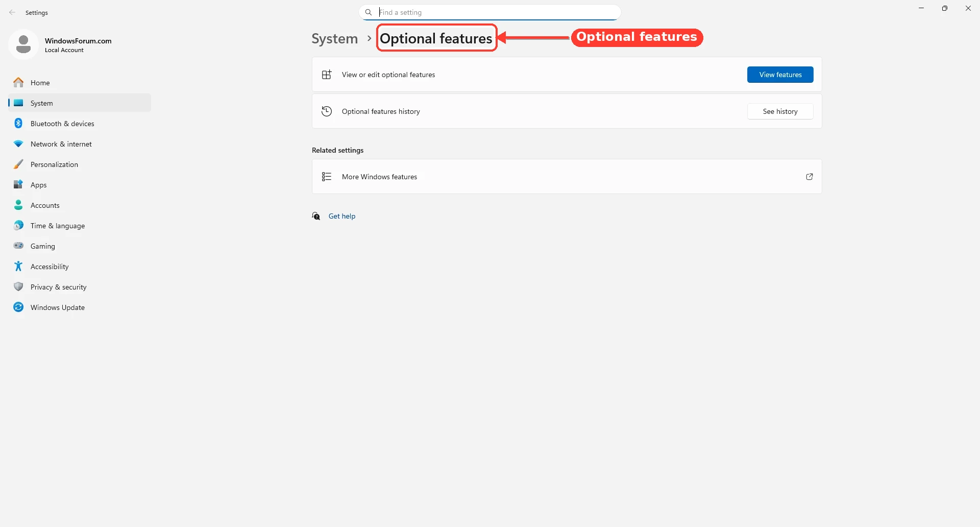The width and height of the screenshot is (980, 527).
Task: Select Accessibility label in sidebar
Action: (x=50, y=267)
